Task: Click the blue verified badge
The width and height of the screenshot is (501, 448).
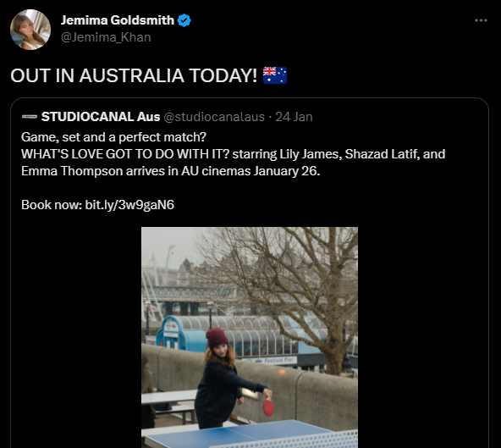Action: (x=184, y=20)
